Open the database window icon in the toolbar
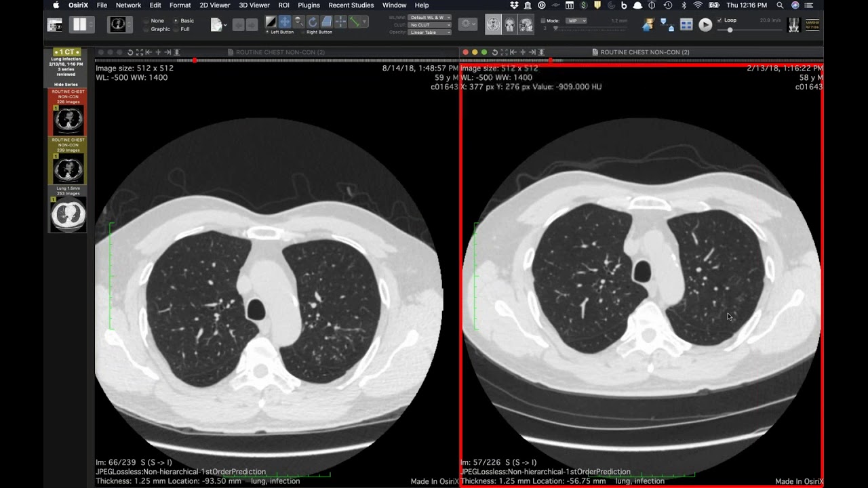 point(55,25)
